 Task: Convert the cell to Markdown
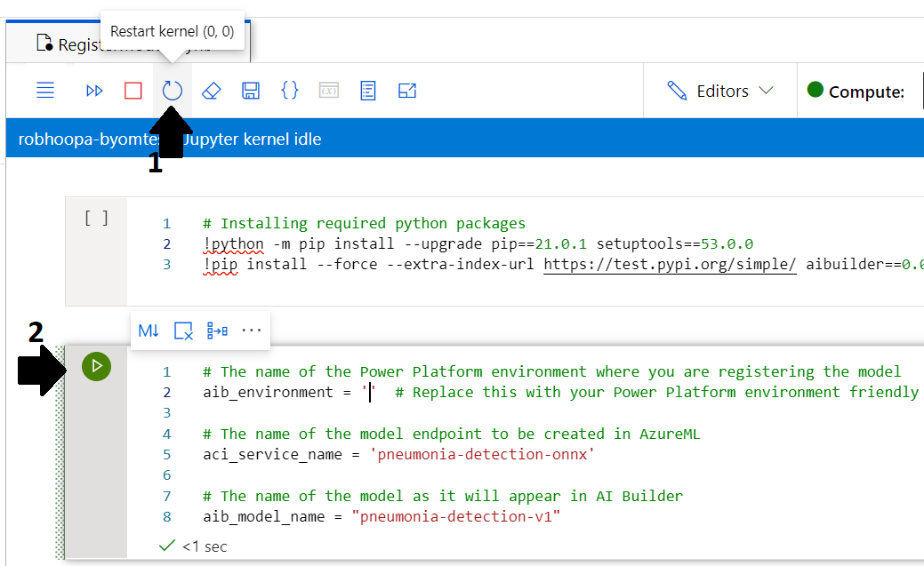point(149,330)
